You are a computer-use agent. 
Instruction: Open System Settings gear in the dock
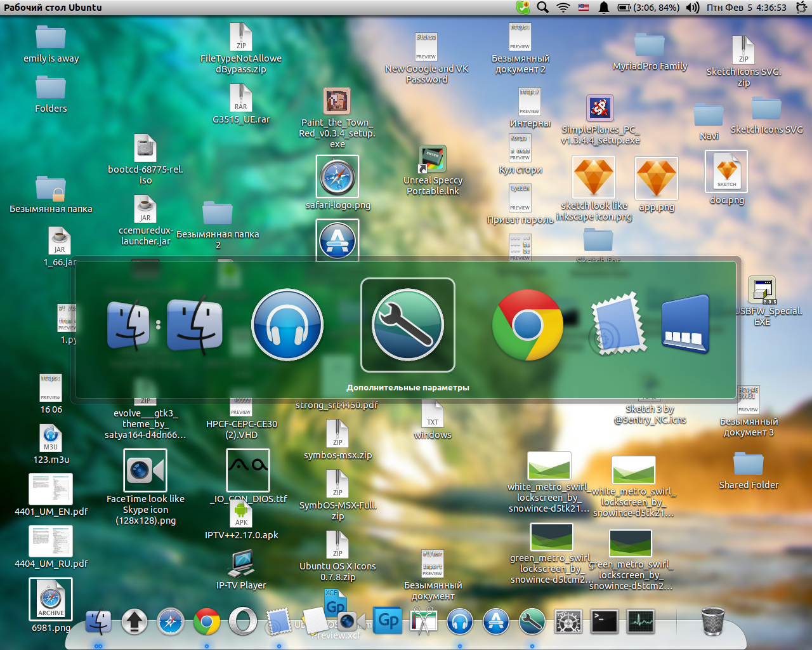coord(568,622)
